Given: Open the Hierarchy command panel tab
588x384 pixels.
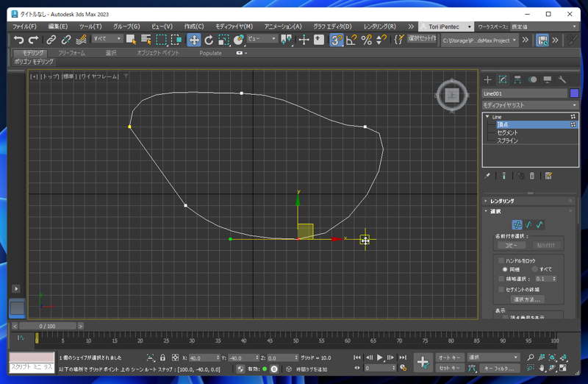Looking at the screenshot, I should tap(517, 79).
